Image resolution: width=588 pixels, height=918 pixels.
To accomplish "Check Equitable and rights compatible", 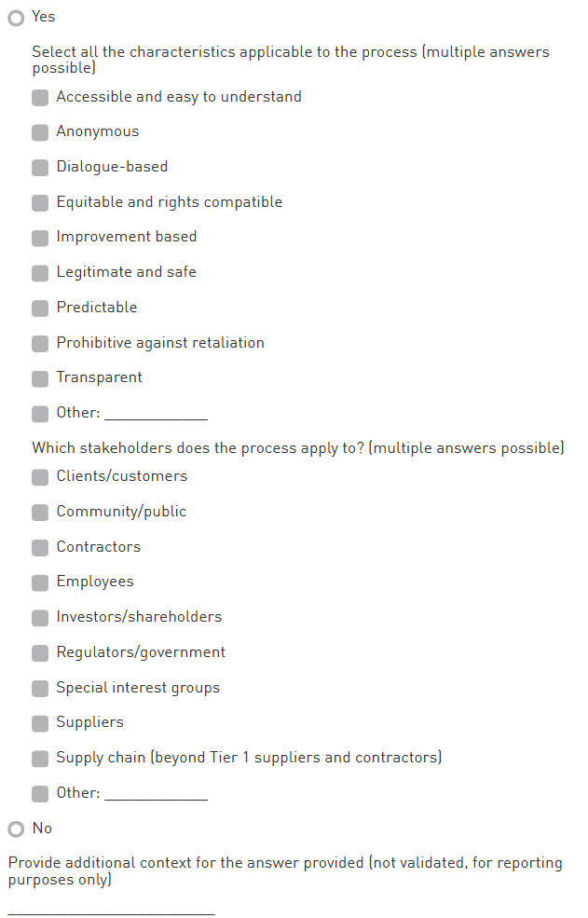I will click(40, 203).
